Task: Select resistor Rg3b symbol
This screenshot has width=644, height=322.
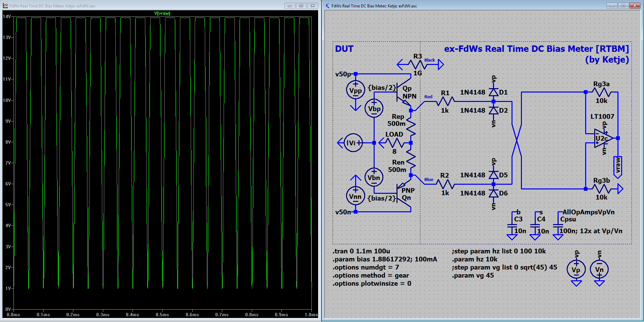Action: point(601,189)
